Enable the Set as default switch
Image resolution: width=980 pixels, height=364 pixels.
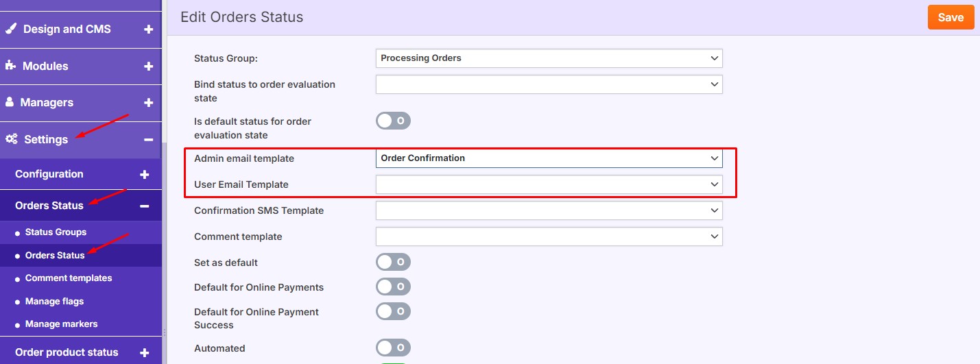coord(393,262)
